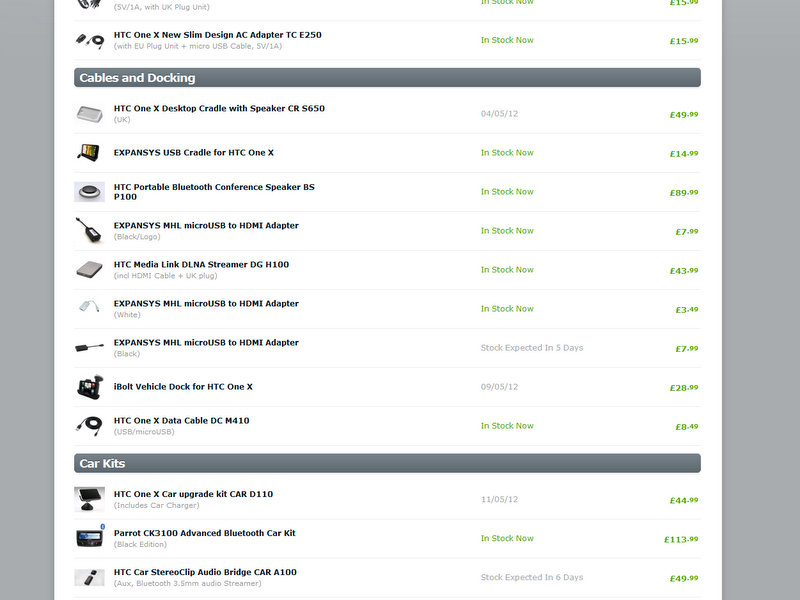
Task: Click In Stock Now for Media Link DLNA
Action: [507, 269]
